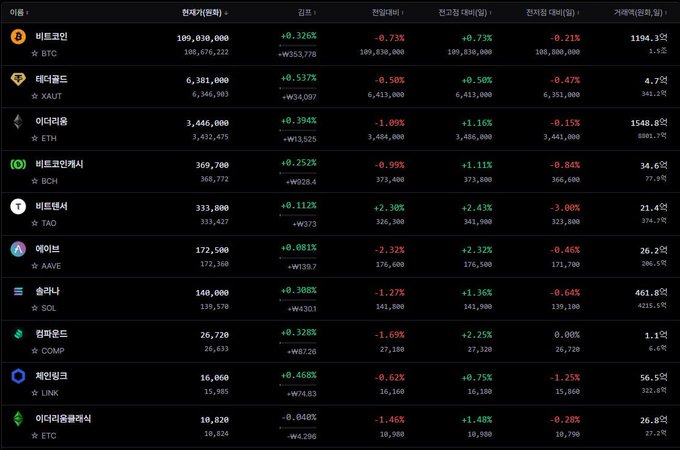Screen dimensions: 680x450
Task: Click Tether Gold price 6,381,000
Action: pyautogui.click(x=207, y=80)
